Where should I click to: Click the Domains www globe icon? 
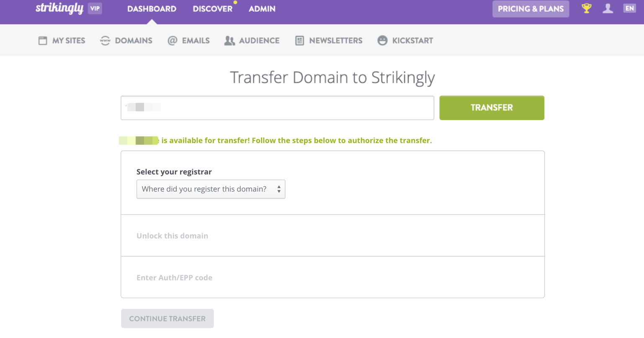pyautogui.click(x=104, y=40)
